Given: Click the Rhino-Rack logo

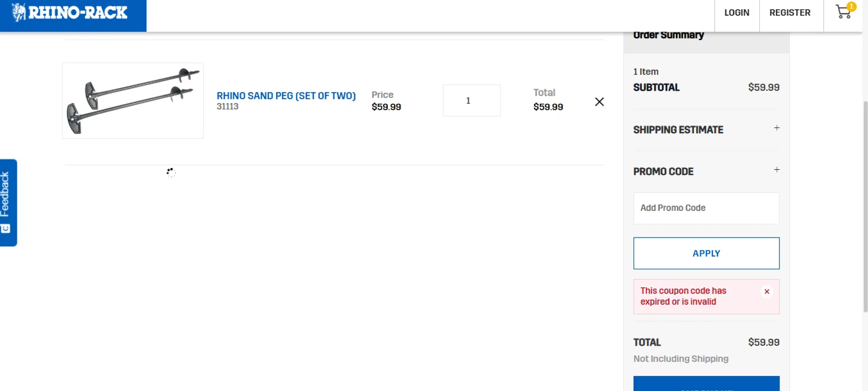Looking at the screenshot, I should 70,13.
